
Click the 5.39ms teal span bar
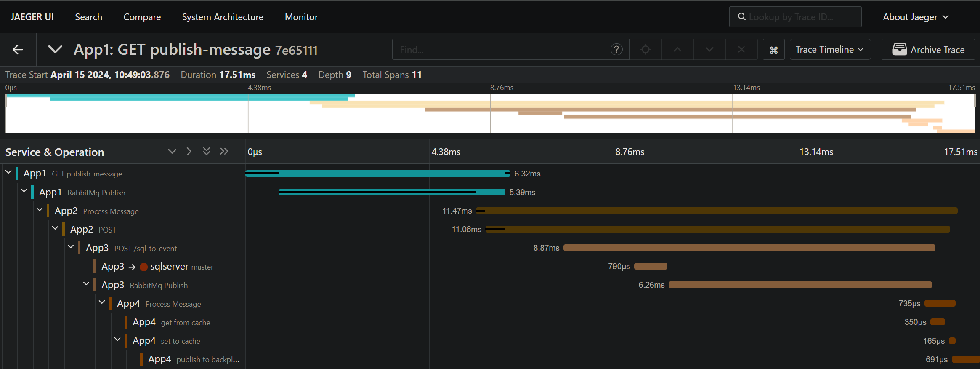tap(392, 192)
